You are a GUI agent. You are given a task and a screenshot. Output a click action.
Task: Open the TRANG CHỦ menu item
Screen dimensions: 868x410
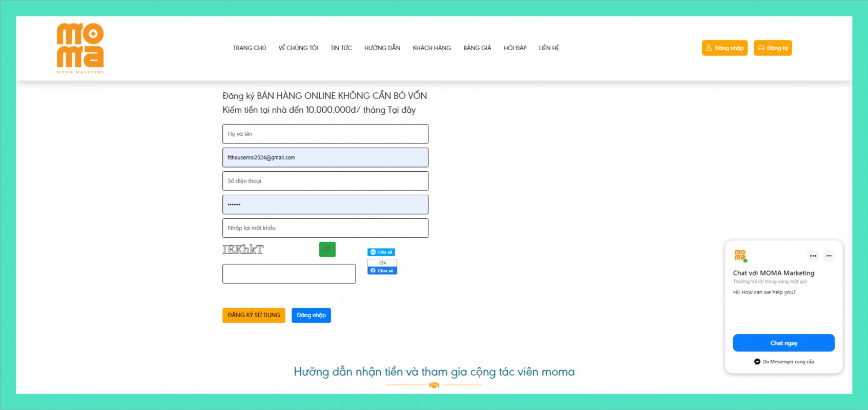click(x=250, y=48)
